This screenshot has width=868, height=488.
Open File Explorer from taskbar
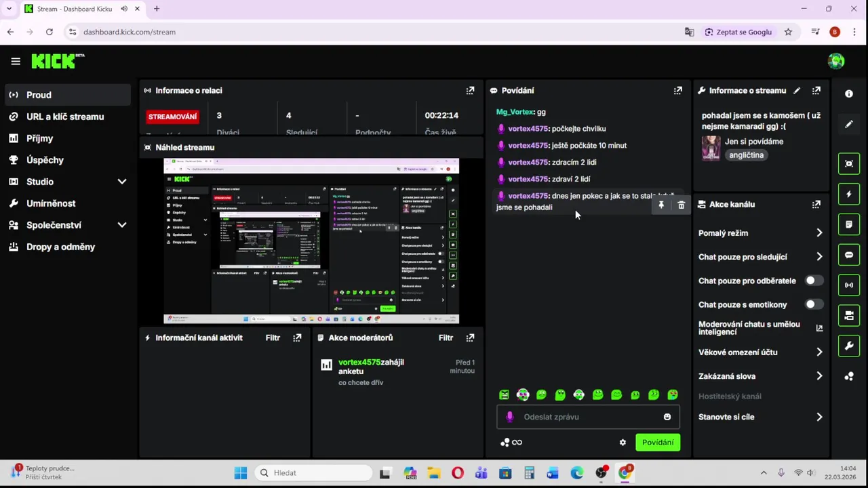434,472
